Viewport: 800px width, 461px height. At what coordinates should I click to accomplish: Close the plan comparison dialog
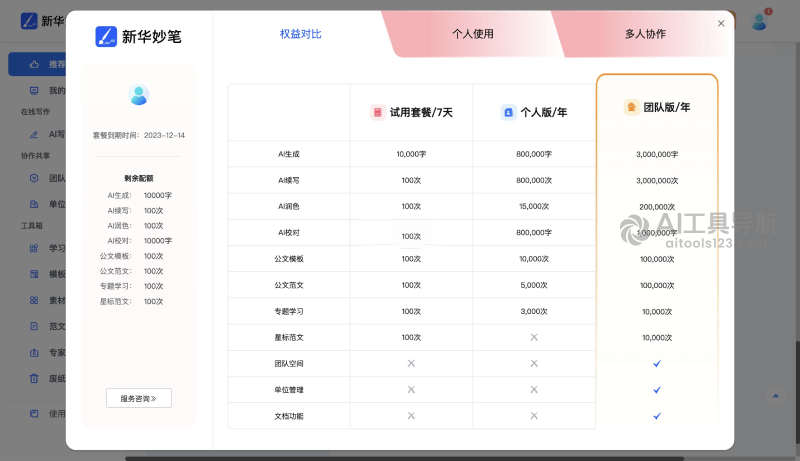pyautogui.click(x=721, y=23)
